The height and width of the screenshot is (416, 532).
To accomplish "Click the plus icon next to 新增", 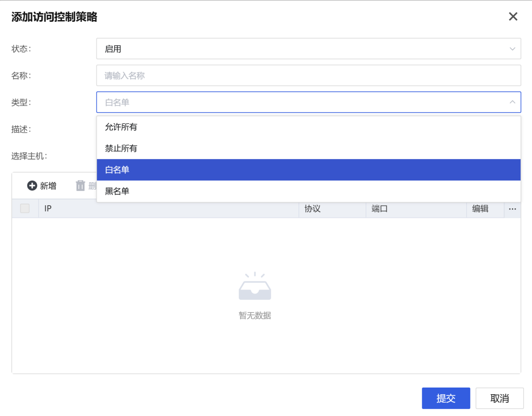I will pos(32,186).
